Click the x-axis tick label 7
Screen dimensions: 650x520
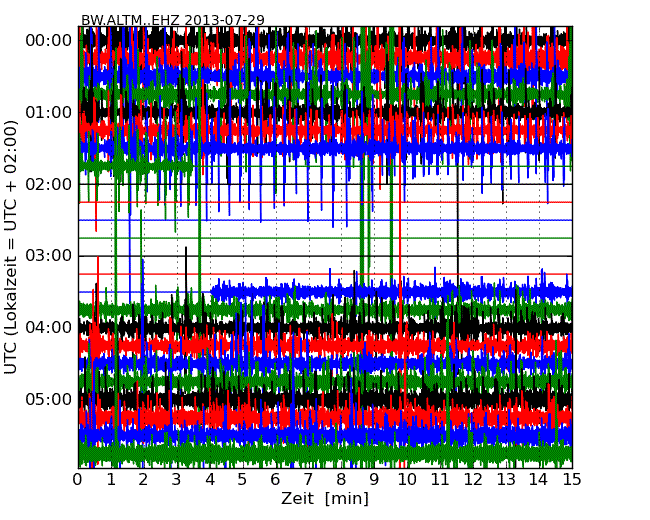(308, 479)
